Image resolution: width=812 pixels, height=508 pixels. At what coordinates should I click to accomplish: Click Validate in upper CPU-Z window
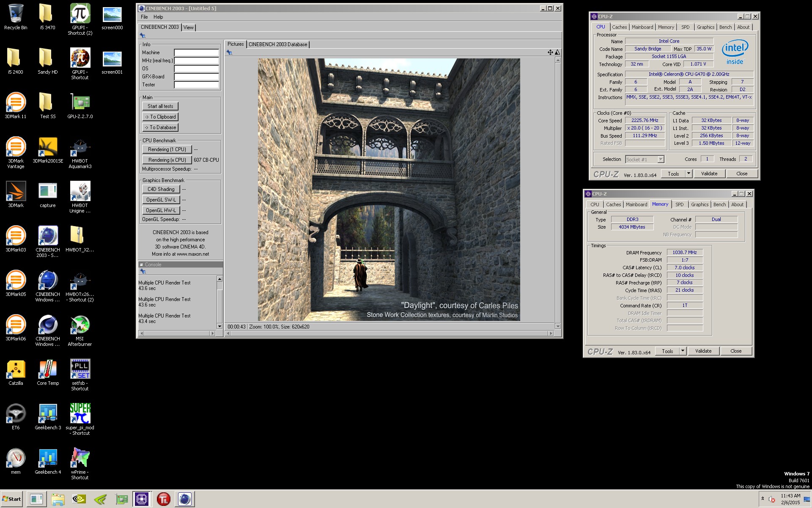tap(709, 174)
